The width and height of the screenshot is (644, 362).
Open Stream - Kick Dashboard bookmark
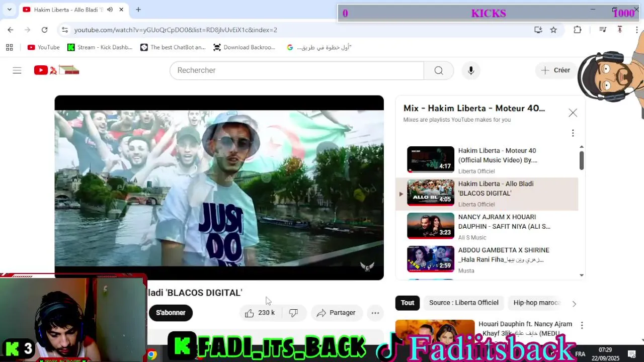(100, 47)
